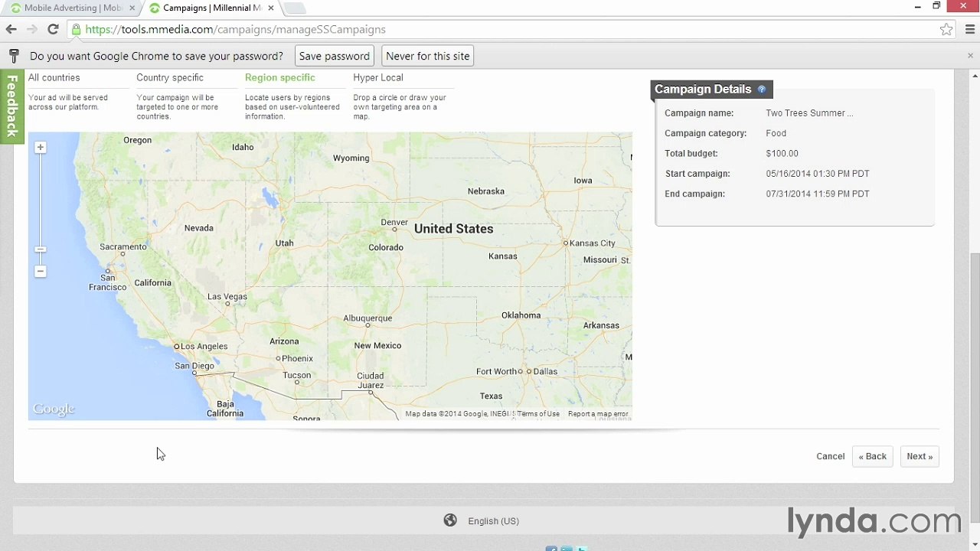Open the green Feedback side tab
Image resolution: width=980 pixels, height=551 pixels.
click(11, 106)
